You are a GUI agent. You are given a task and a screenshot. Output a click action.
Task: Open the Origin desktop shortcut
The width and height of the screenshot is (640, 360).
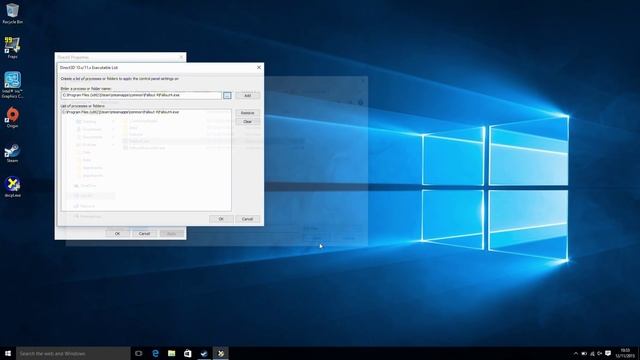coord(12,118)
